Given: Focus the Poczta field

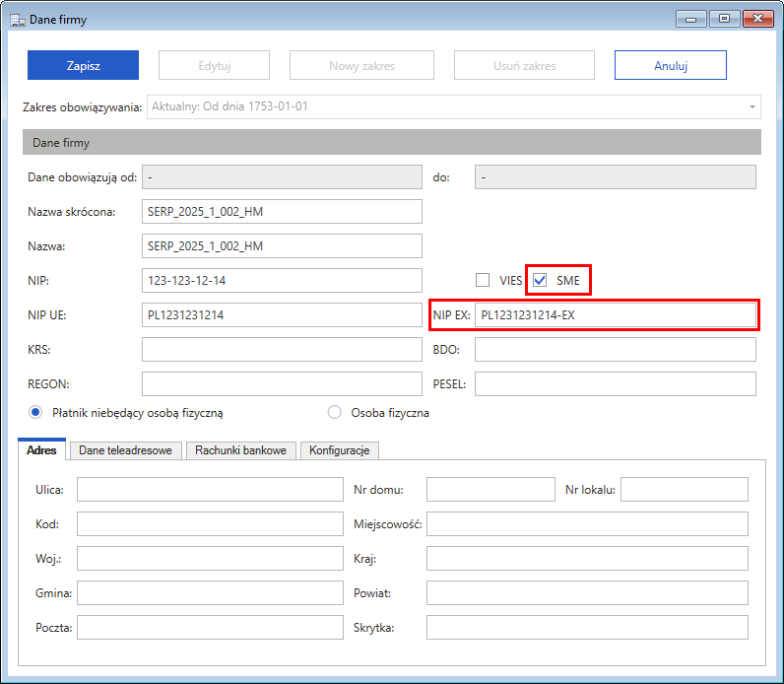Looking at the screenshot, I should tap(210, 627).
